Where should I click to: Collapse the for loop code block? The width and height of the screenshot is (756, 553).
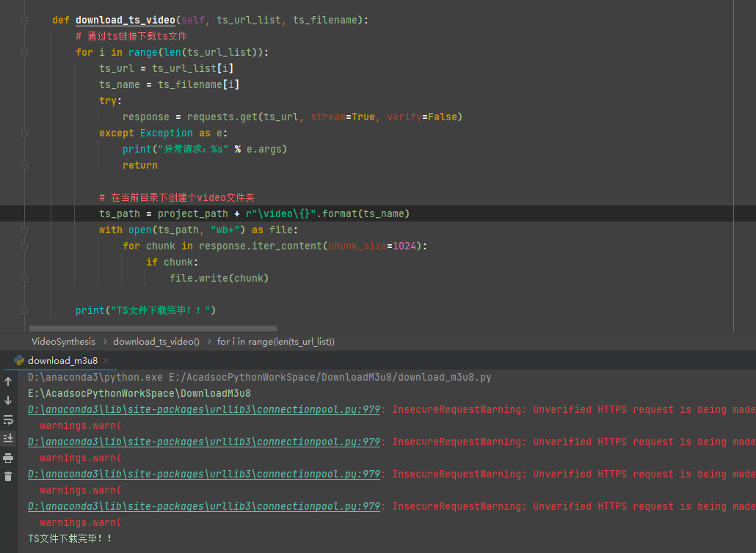(x=25, y=54)
